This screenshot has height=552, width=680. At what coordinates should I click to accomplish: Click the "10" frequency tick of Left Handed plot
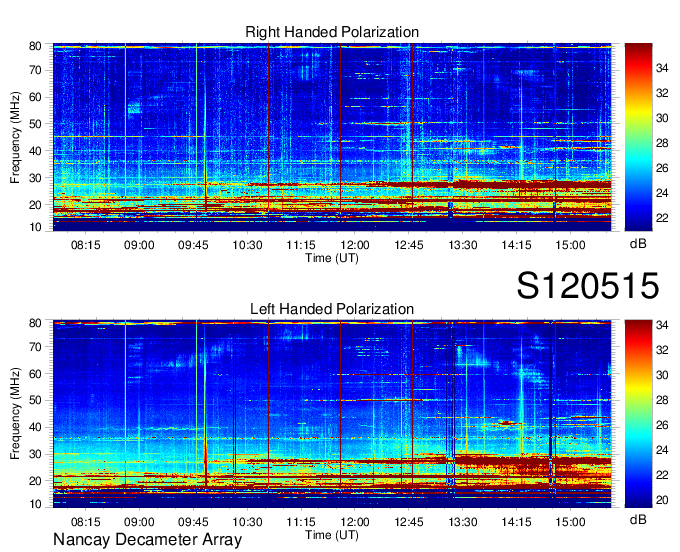coord(35,504)
